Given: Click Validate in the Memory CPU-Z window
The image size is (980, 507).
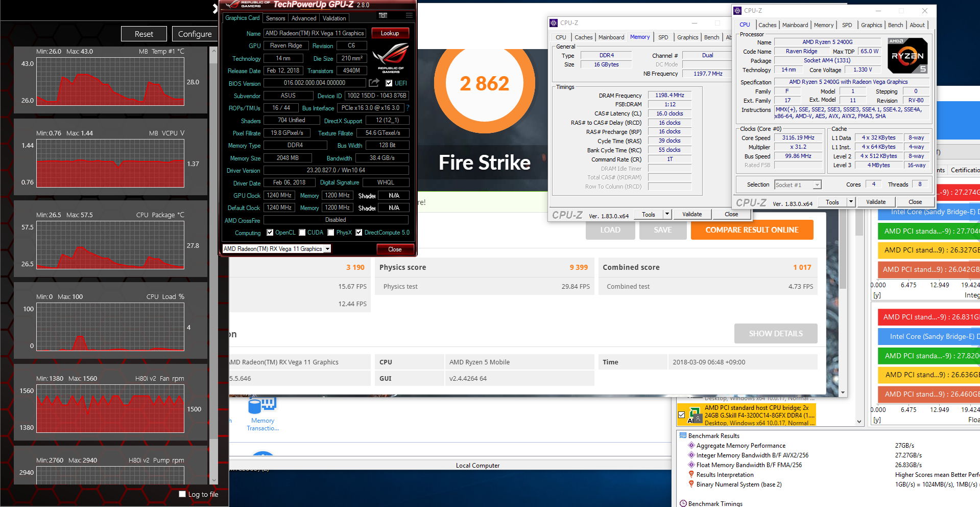Looking at the screenshot, I should pos(692,214).
